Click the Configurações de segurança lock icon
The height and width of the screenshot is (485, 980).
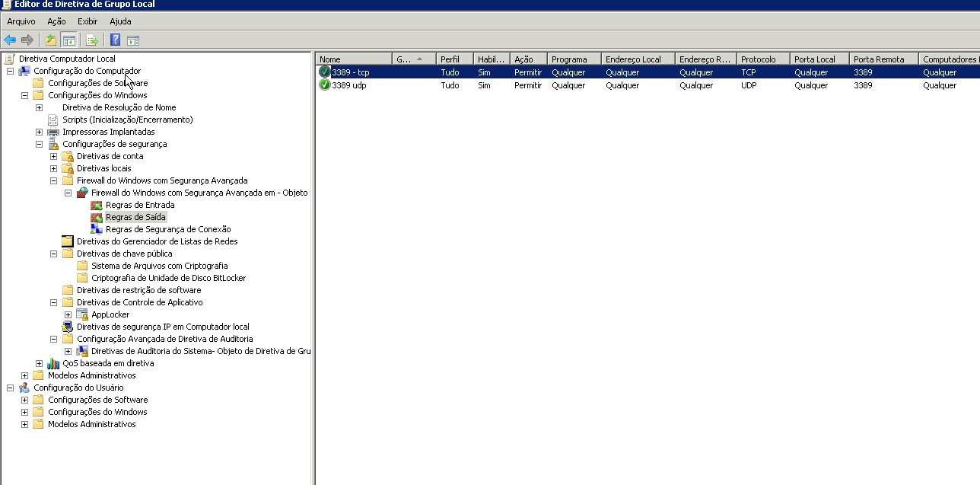(x=53, y=144)
